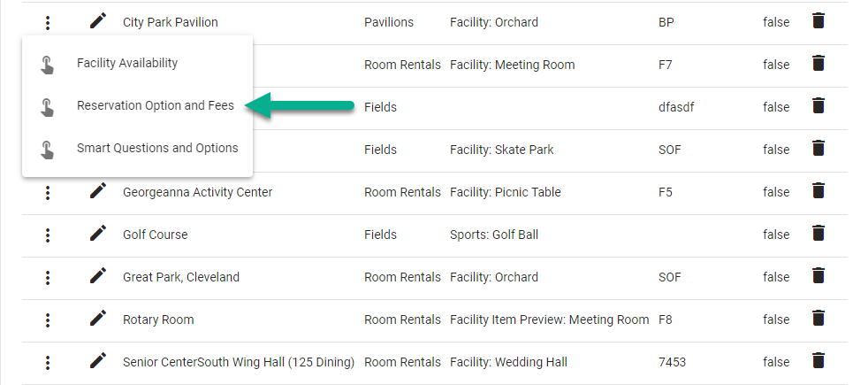This screenshot has height=385, width=868.
Task: Expand the kebab menu for Rotary Room
Action: tap(48, 320)
